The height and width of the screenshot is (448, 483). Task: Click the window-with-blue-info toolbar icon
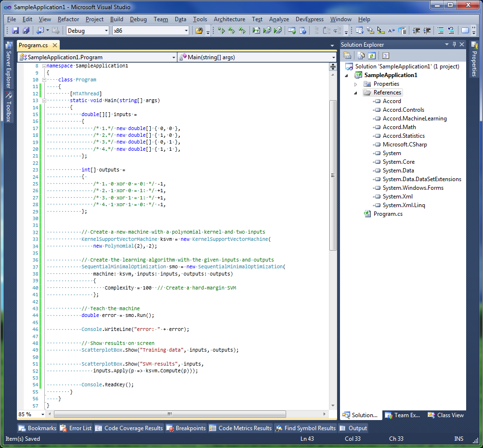point(302,30)
